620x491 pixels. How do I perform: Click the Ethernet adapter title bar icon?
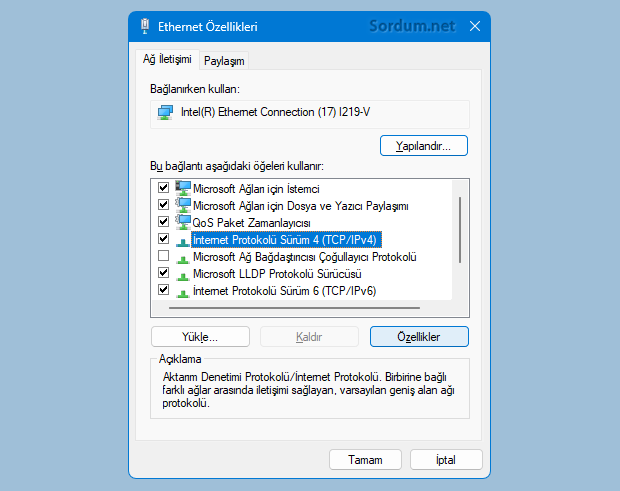coord(145,26)
